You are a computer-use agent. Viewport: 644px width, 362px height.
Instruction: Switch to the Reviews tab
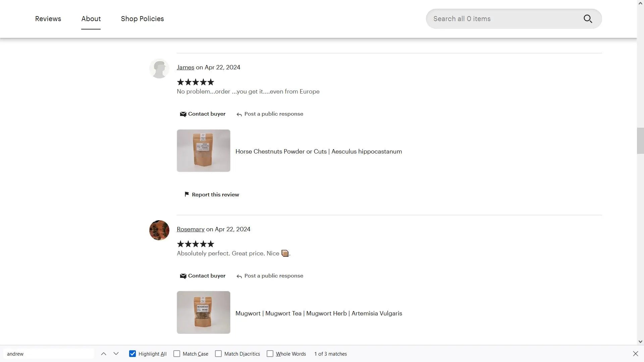[x=48, y=19]
